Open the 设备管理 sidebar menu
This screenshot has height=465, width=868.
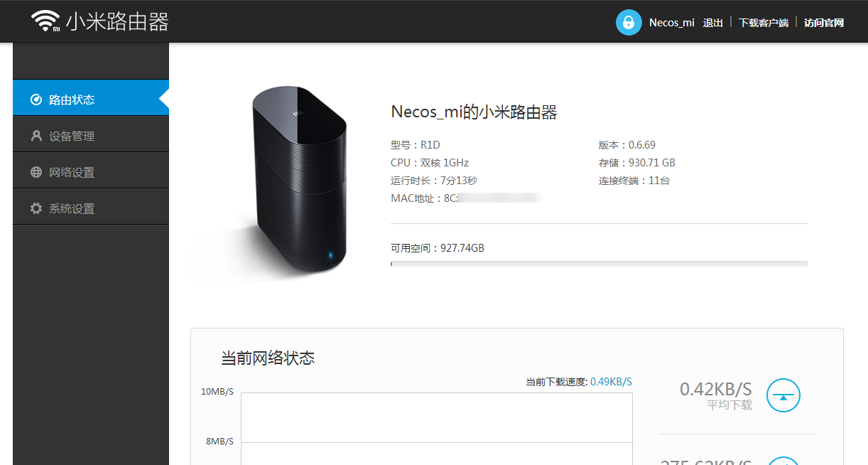(x=91, y=135)
